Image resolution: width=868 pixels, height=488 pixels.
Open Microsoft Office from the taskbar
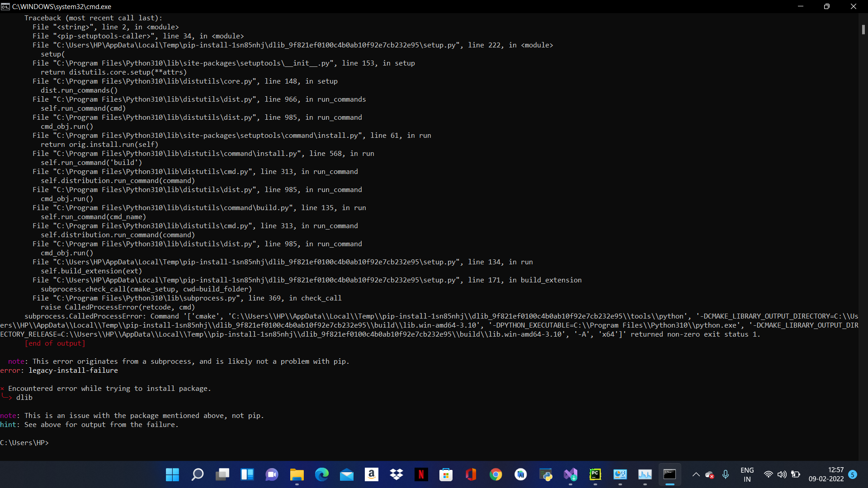471,475
